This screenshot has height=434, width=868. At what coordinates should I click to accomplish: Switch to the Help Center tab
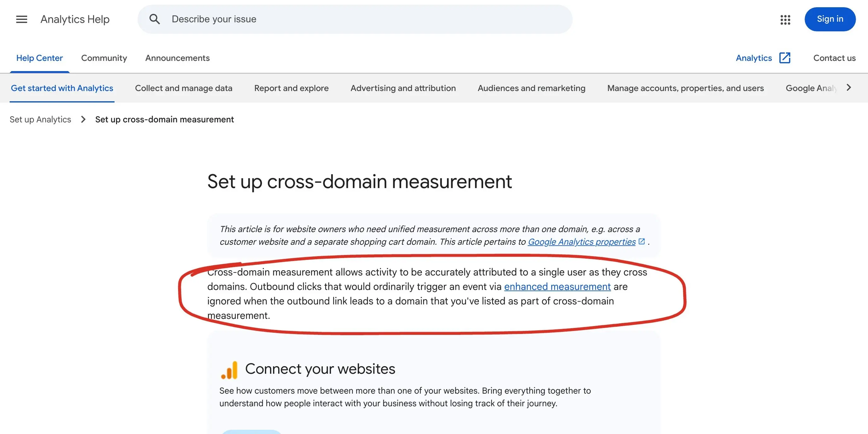point(39,58)
